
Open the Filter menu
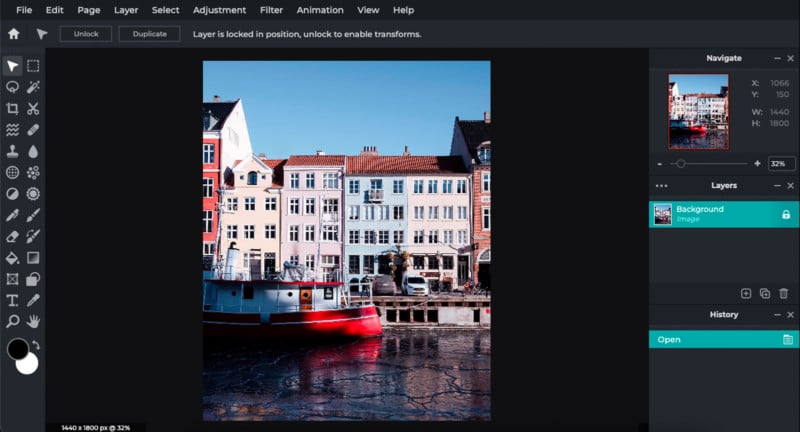(271, 10)
